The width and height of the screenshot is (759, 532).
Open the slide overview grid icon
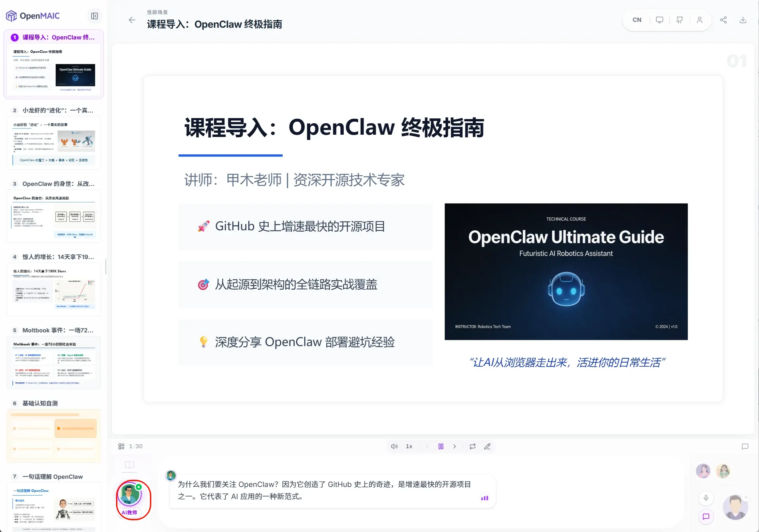click(x=121, y=446)
